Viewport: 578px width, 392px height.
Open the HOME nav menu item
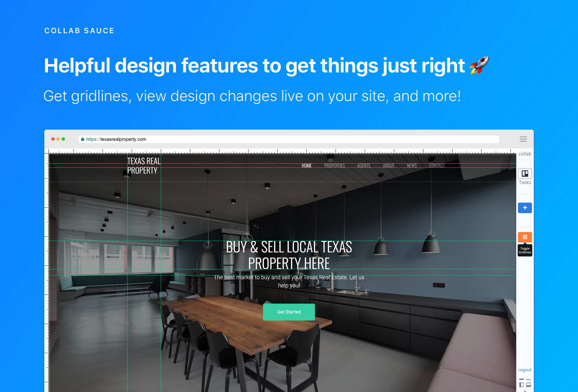(307, 166)
